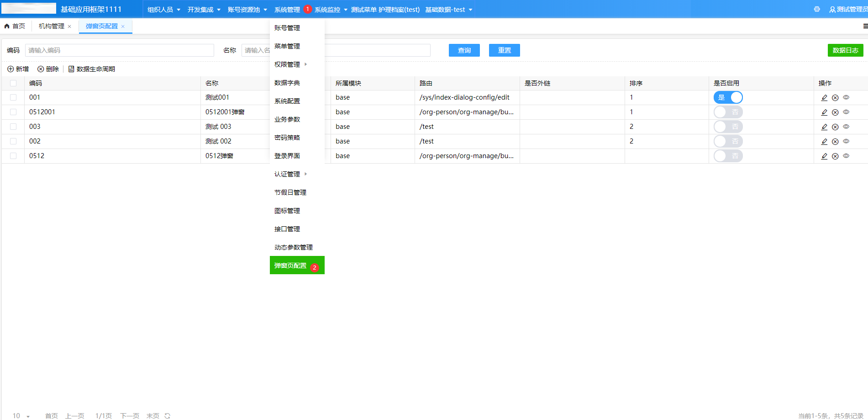The image size is (868, 420).
Task: Click delete icon for row 001
Action: pyautogui.click(x=835, y=97)
